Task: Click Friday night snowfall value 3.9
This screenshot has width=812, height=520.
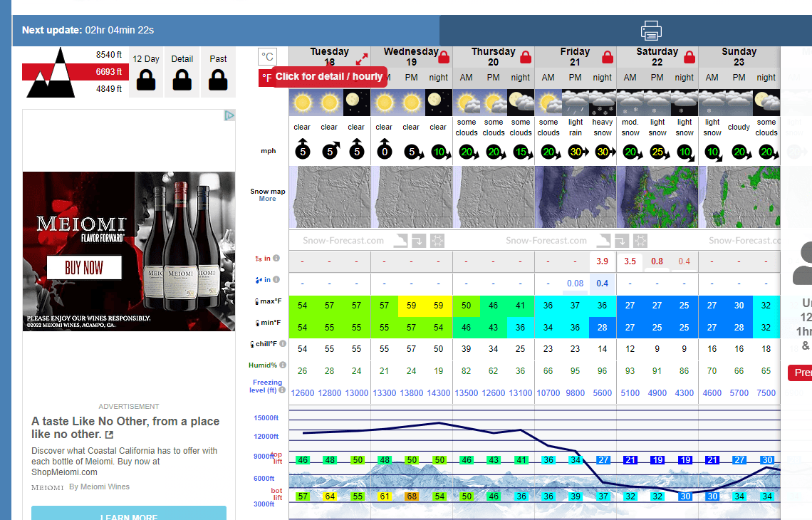Action: 603,261
